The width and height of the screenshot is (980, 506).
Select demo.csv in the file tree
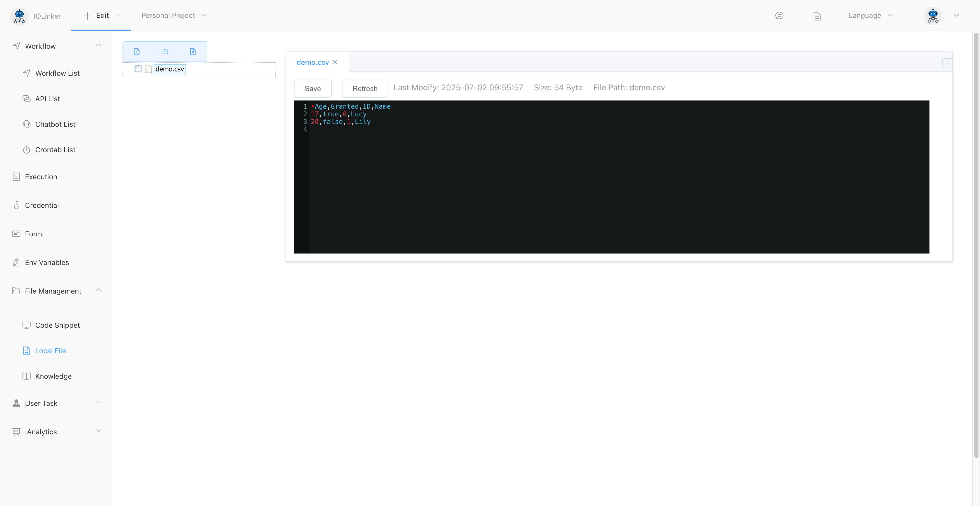coord(169,69)
